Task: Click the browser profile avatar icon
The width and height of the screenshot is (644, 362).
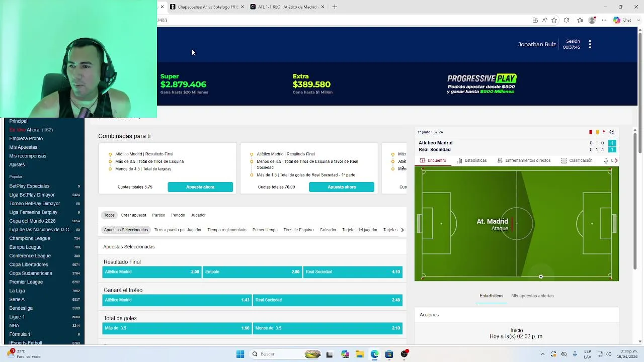Action: click(x=592, y=20)
